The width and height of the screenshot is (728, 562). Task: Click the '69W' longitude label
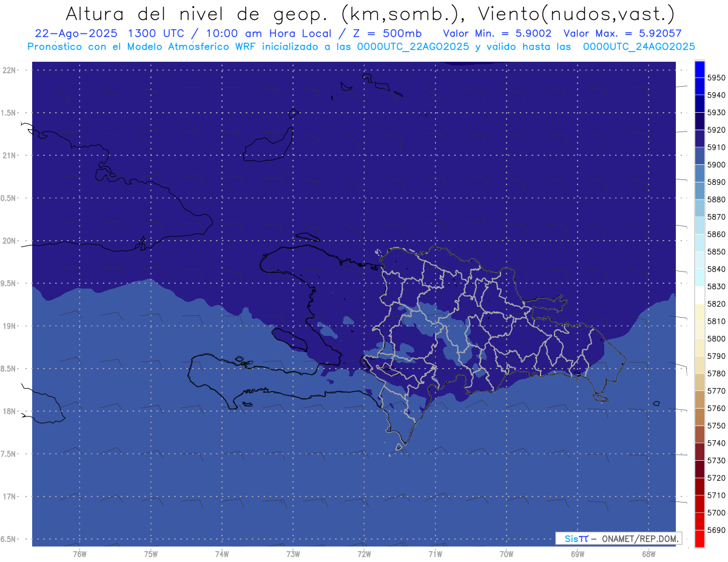[578, 554]
